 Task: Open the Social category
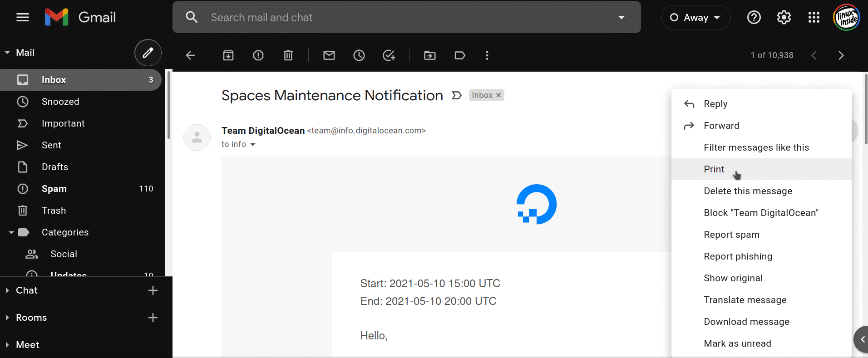(x=81, y=254)
